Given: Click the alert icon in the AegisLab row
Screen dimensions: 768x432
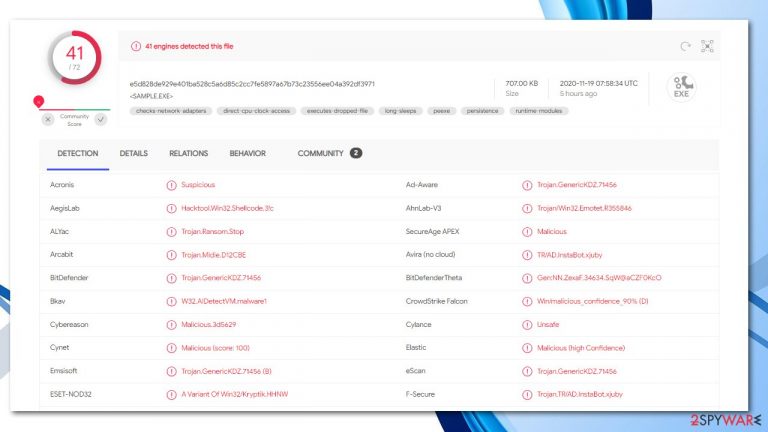Looking at the screenshot, I should (171, 209).
